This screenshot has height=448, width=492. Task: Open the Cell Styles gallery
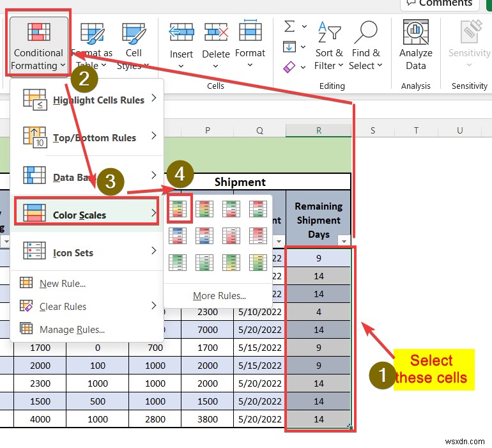coord(134,47)
